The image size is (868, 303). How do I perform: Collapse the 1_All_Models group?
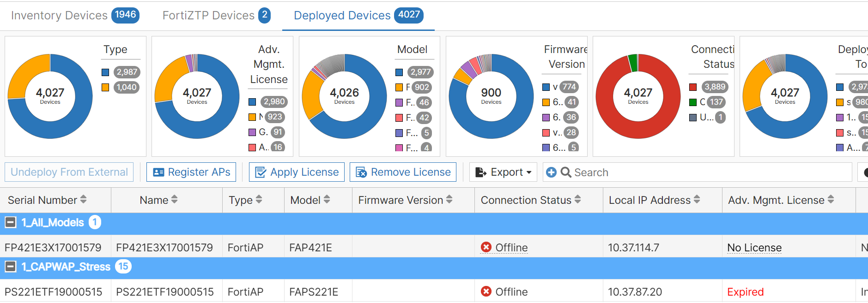pos(10,223)
